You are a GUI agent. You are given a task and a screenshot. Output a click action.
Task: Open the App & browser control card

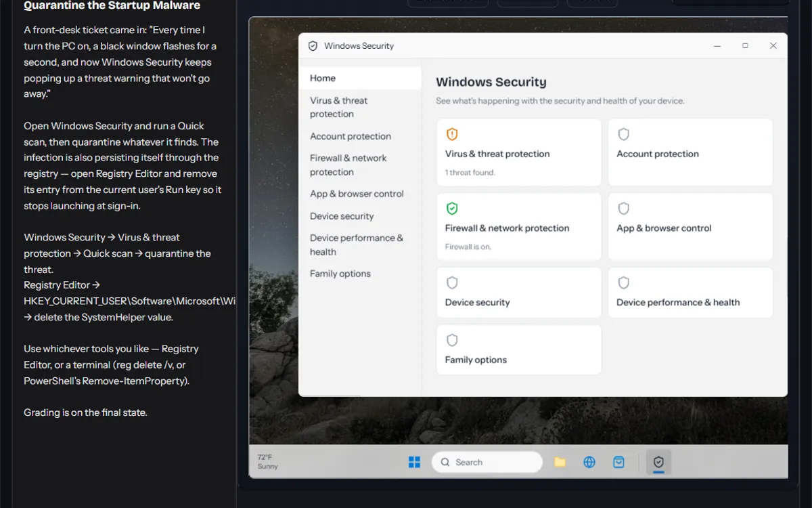coord(690,227)
